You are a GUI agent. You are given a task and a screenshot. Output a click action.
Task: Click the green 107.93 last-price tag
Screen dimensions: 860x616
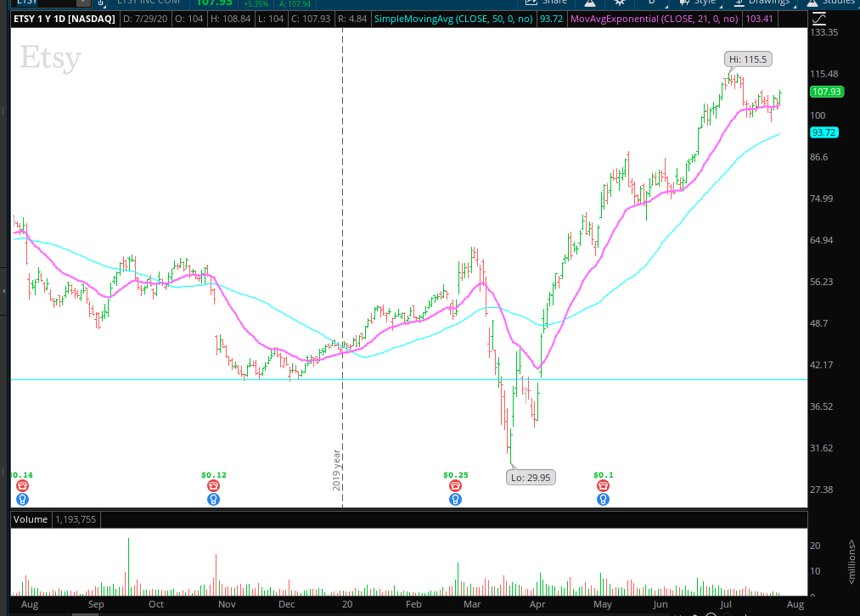[827, 92]
